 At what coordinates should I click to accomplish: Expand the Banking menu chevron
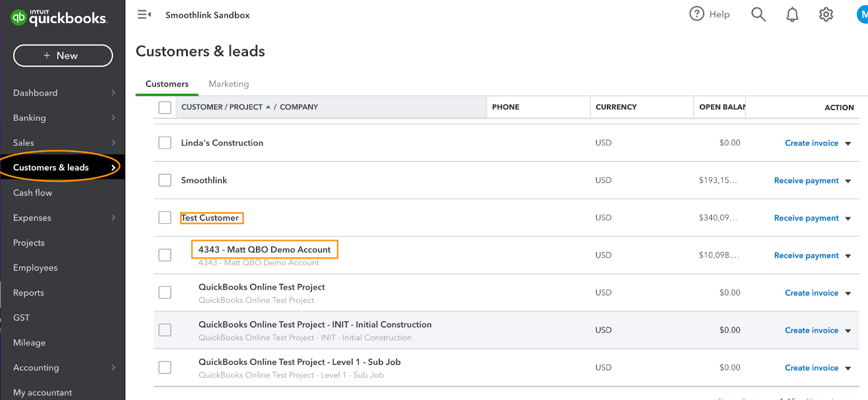(113, 118)
